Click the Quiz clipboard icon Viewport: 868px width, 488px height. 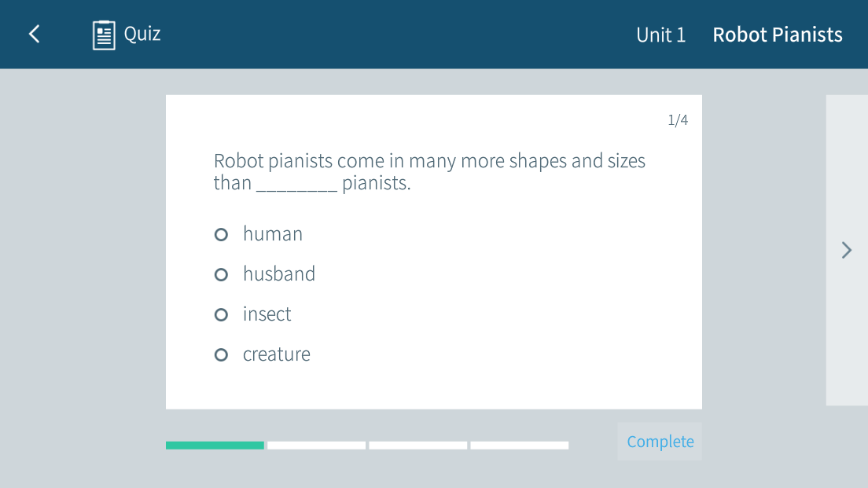click(104, 35)
